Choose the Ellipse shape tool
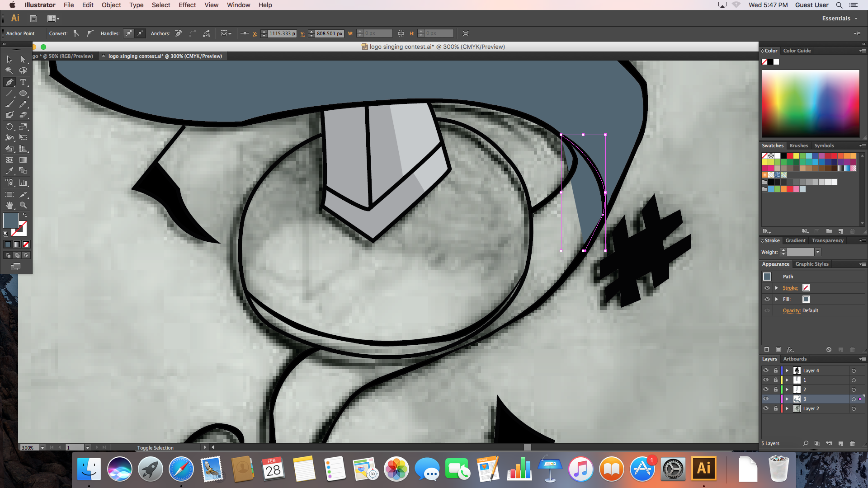Image resolution: width=868 pixels, height=488 pixels. [23, 94]
